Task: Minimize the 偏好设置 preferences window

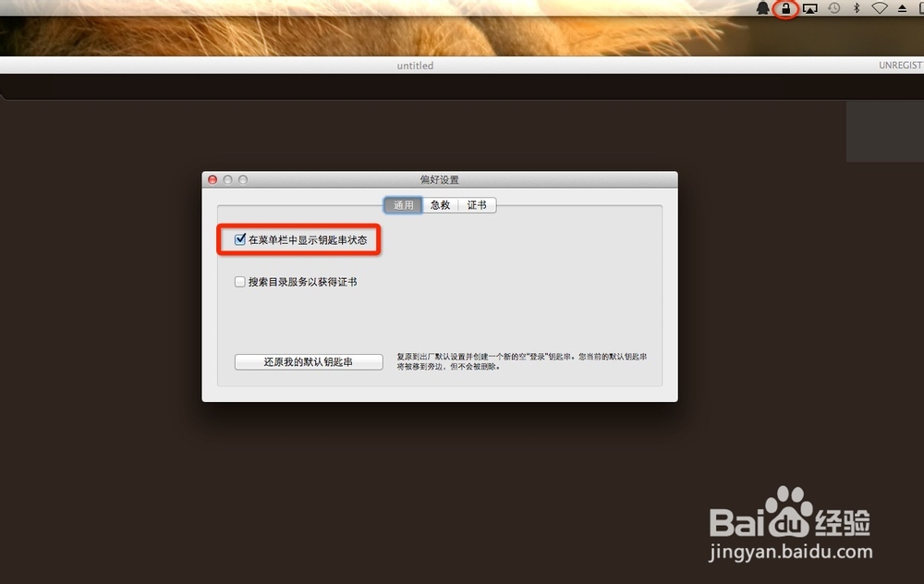Action: click(x=228, y=179)
